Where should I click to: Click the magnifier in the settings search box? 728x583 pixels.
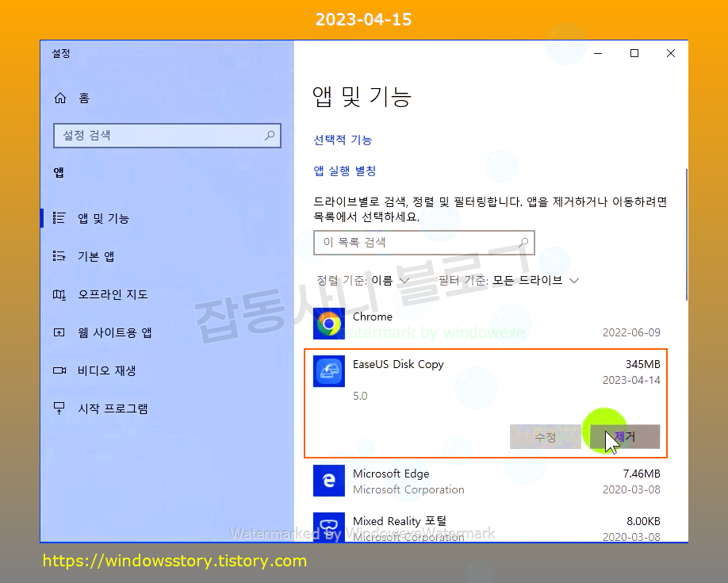270,135
